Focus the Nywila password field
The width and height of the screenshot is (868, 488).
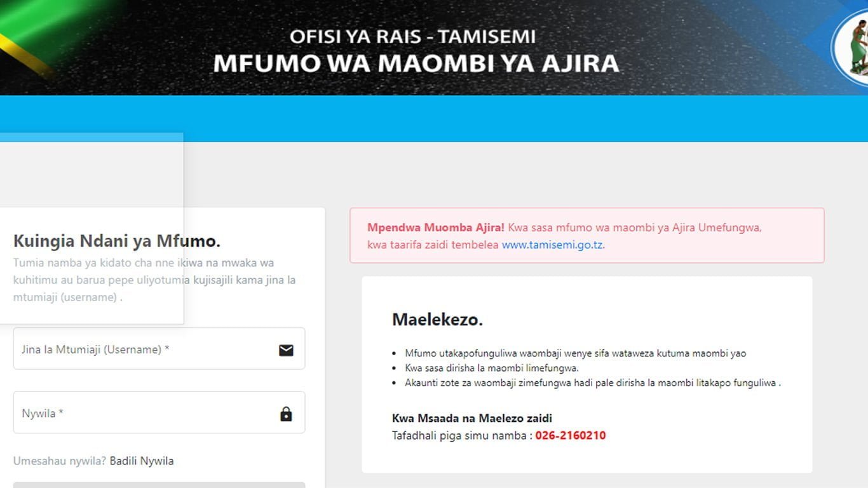coord(159,412)
